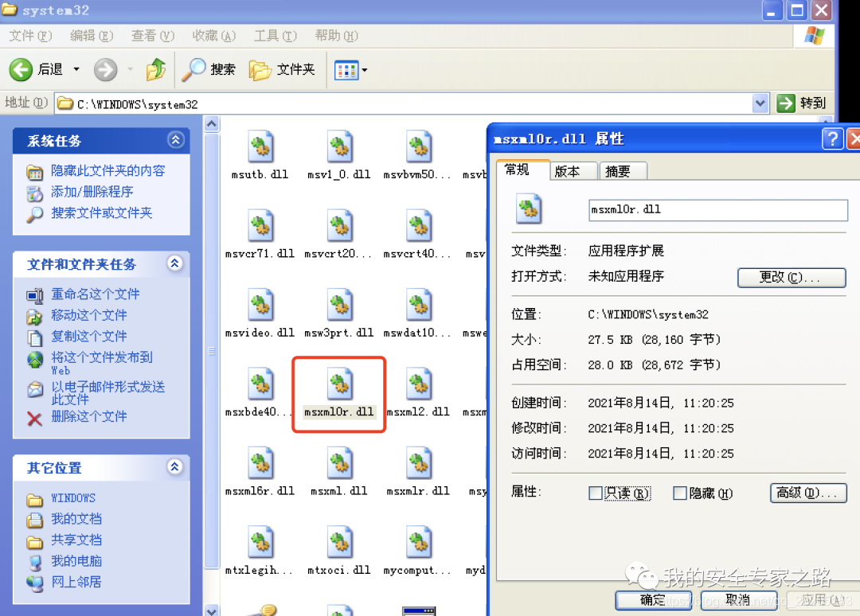This screenshot has height=616, width=860.
Task: Click 移动这个文件 link
Action: click(x=89, y=315)
